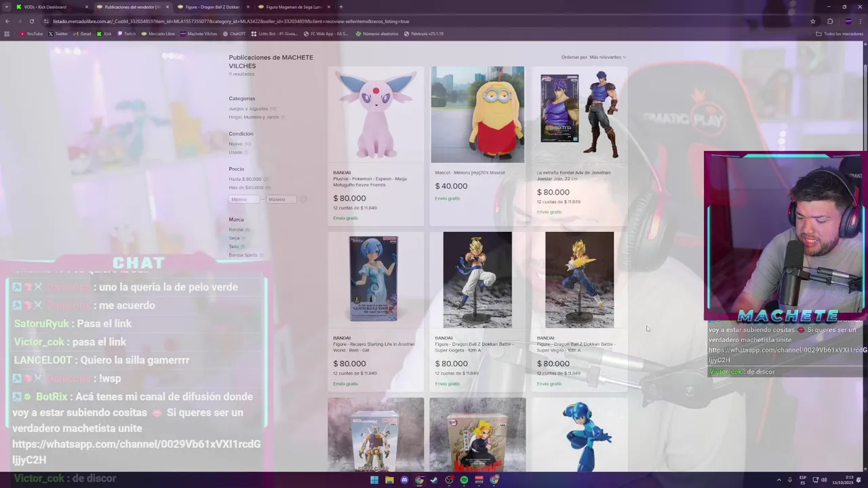
Task: Open the Jonathan Joestar figure image
Action: 579,115
